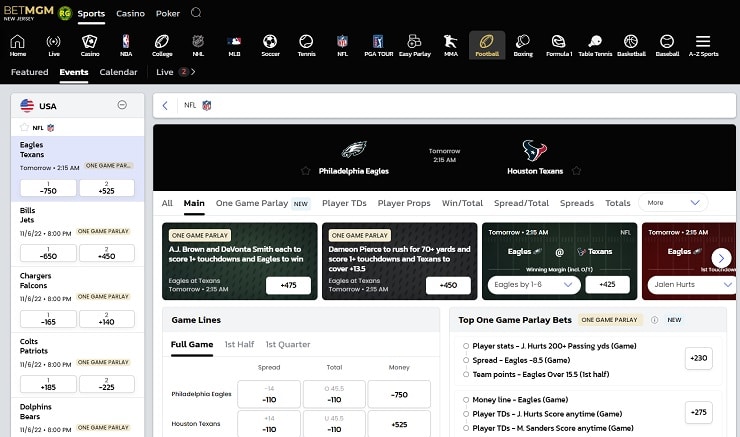This screenshot has width=740, height=437.
Task: Open the More markets dropdown
Action: [673, 202]
